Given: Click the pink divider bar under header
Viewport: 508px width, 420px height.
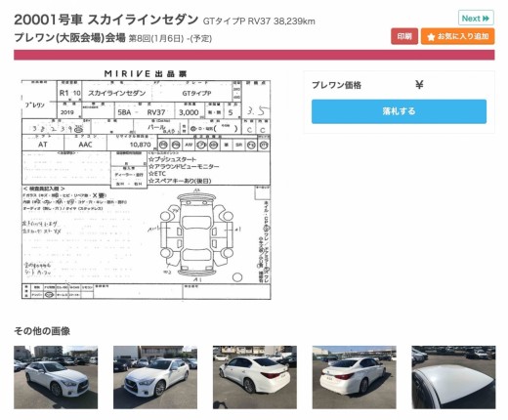Looking at the screenshot, I should (254, 55).
